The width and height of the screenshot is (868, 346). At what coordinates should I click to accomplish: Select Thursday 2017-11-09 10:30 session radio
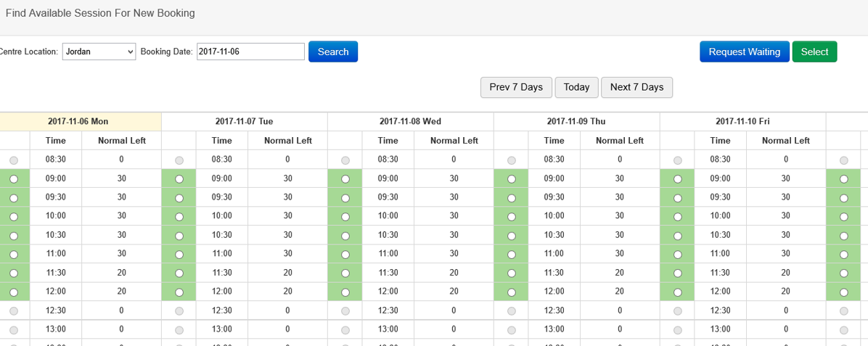(x=511, y=235)
